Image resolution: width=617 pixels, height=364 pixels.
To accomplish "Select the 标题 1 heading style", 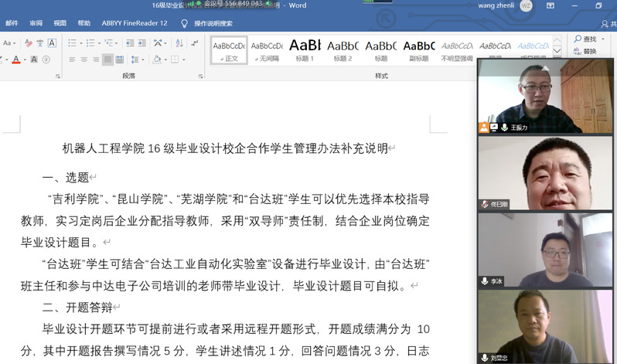I will pos(305,46).
